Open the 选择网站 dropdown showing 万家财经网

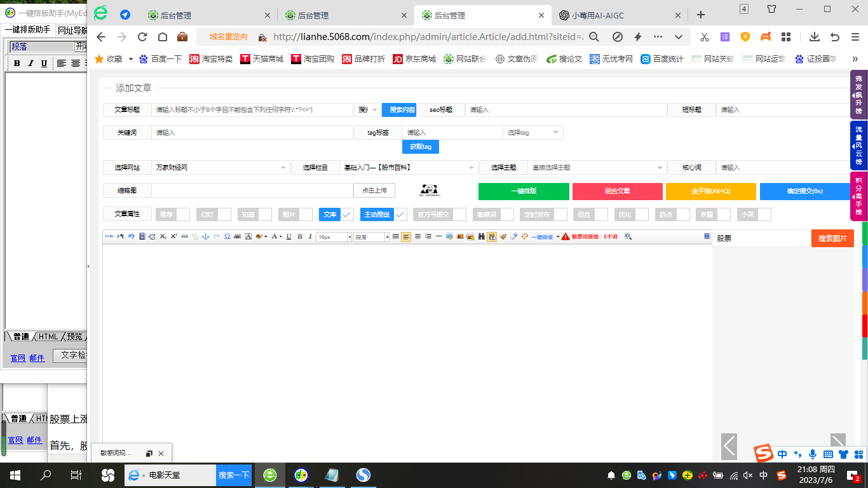pos(220,167)
